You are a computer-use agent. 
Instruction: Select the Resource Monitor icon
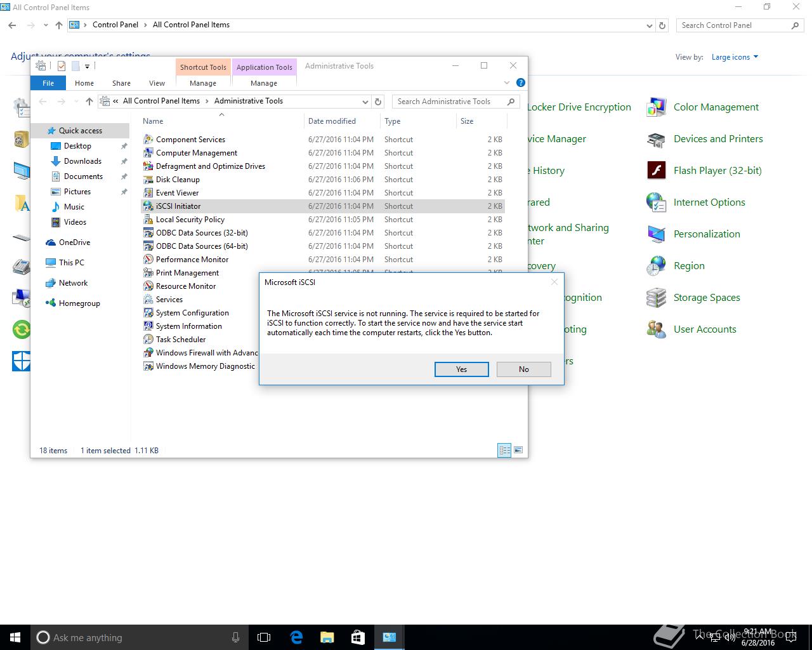point(148,286)
